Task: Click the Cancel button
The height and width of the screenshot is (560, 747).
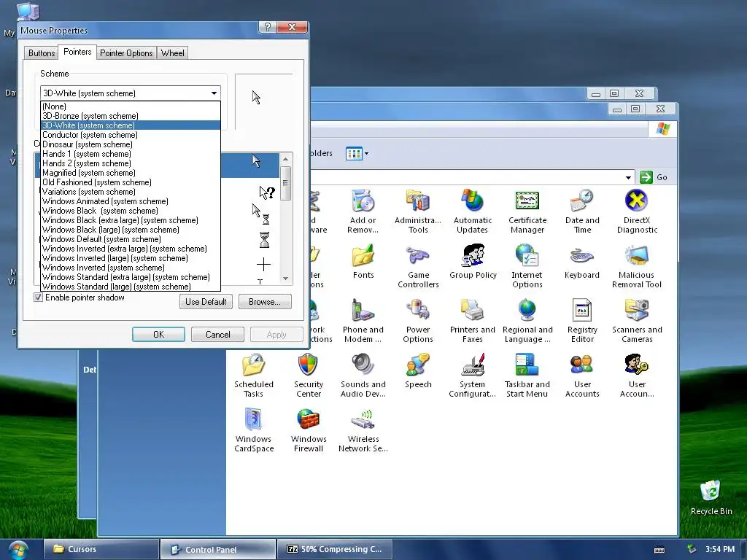Action: (x=217, y=334)
